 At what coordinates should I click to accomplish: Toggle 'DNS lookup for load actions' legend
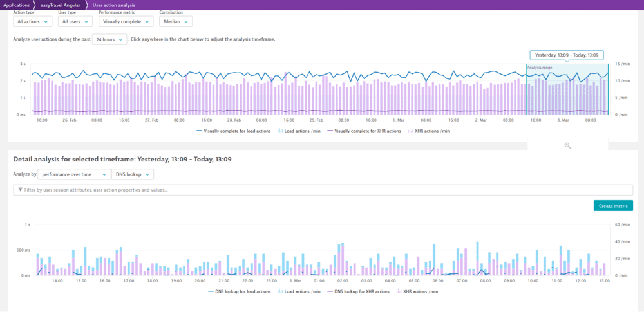239,291
